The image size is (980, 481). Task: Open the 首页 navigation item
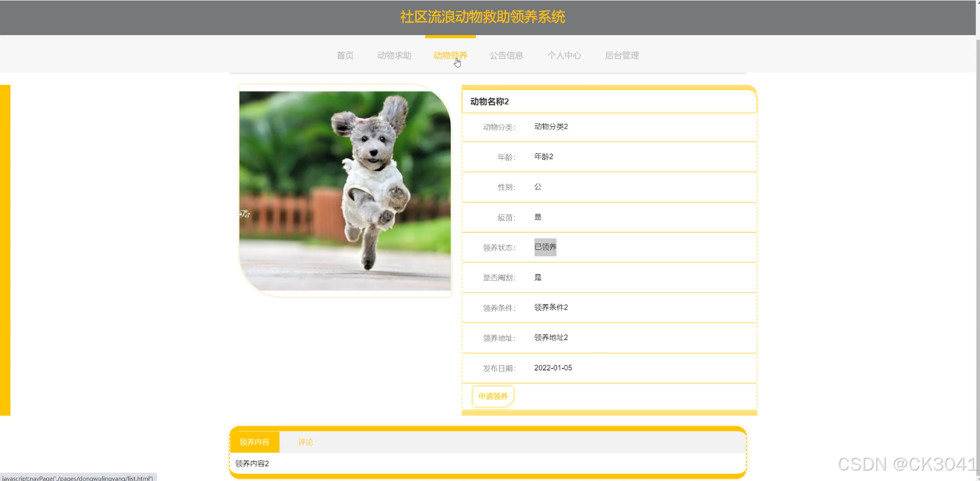click(345, 56)
